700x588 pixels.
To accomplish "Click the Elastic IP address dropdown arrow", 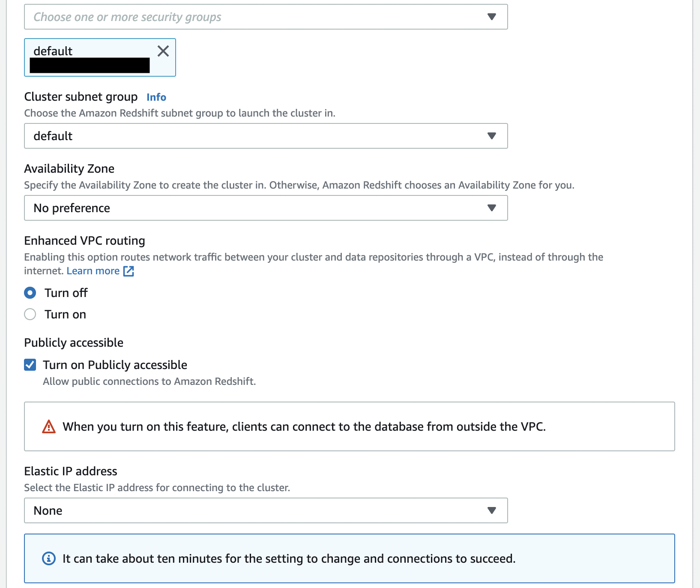I will tap(492, 510).
